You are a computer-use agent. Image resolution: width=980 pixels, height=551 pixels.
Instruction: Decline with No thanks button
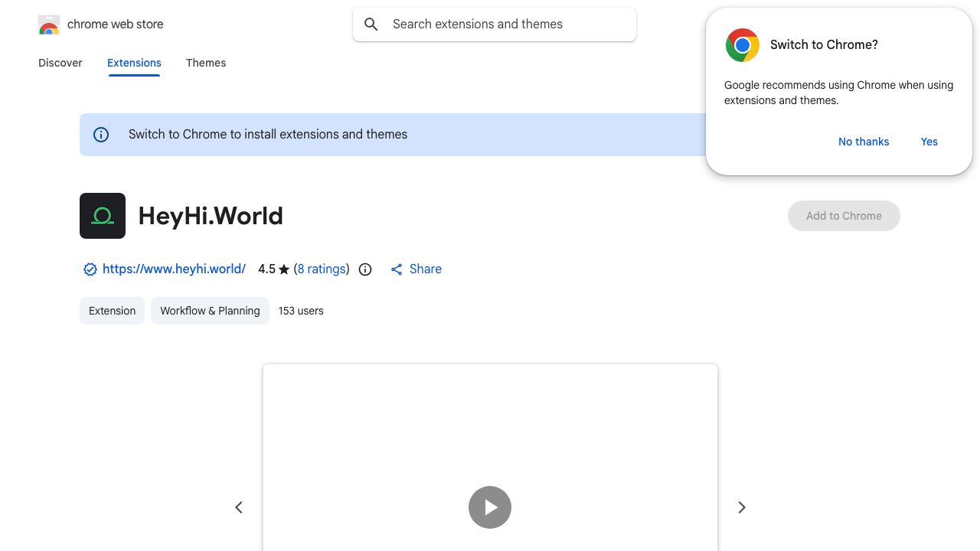(x=864, y=142)
